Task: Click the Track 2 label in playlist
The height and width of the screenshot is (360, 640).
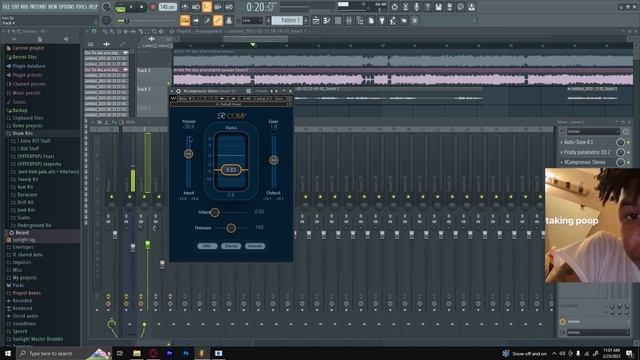Action: pyautogui.click(x=144, y=70)
